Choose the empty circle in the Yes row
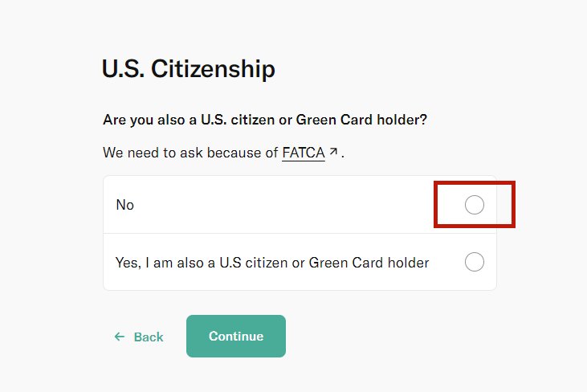Viewport: 587px width, 392px height. tap(475, 262)
